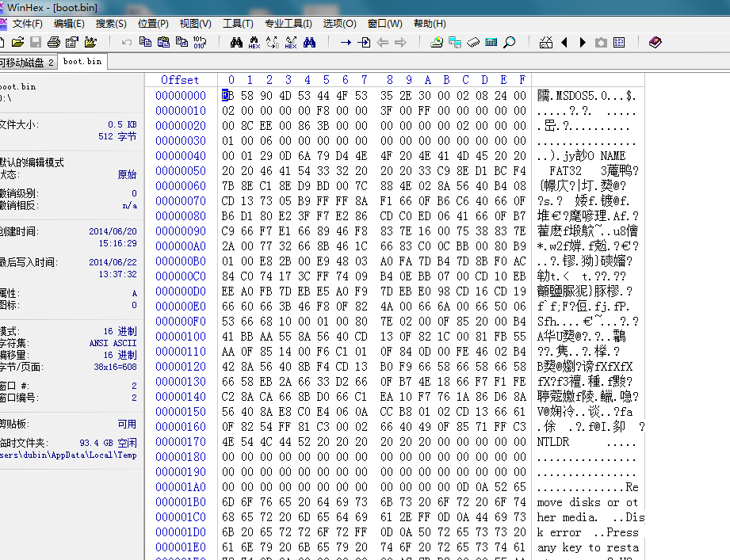
Task: Open the 专业工具(I) menu
Action: pyautogui.click(x=289, y=23)
